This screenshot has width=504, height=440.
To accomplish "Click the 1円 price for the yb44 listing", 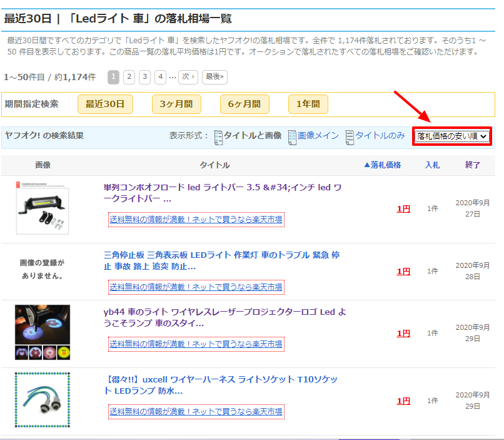I will (x=403, y=334).
